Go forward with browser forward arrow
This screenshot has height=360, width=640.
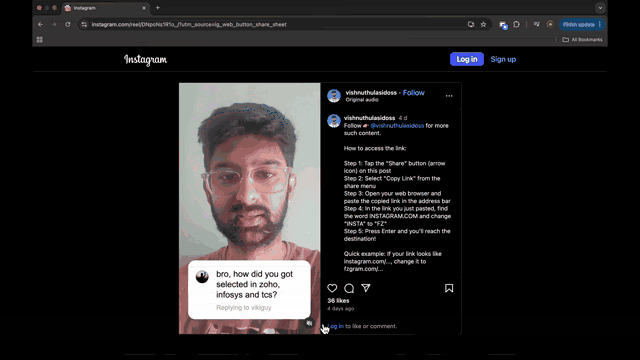click(54, 24)
